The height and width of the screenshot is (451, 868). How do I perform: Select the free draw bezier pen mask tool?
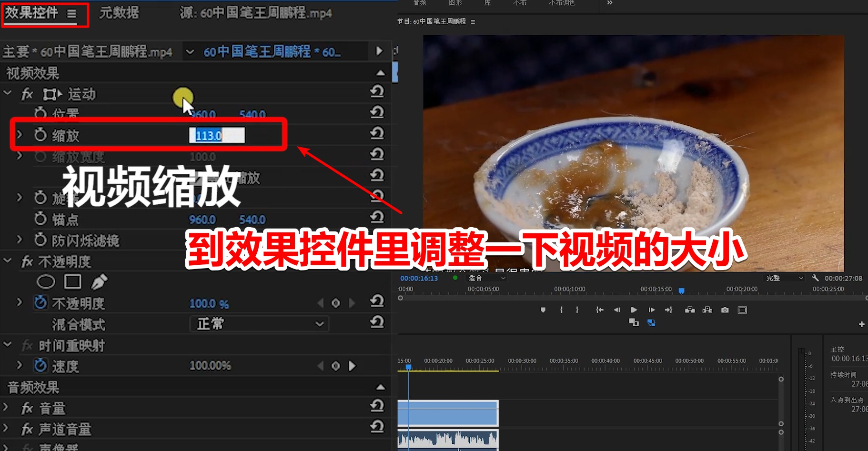point(99,282)
